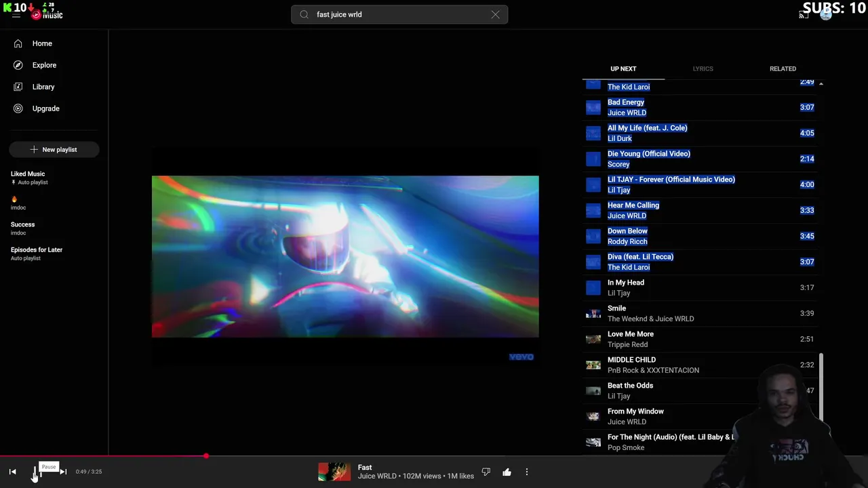The width and height of the screenshot is (868, 488).
Task: Play In My Head by Lil Tjay
Action: pyautogui.click(x=701, y=287)
